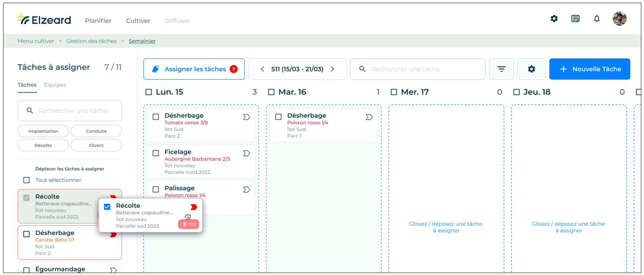Click the Mer. 17 day header
Viewport: 644px width, 275px height.
(x=415, y=92)
